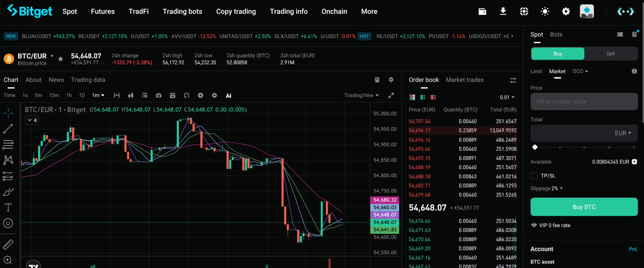The height and width of the screenshot is (268, 644).
Task: Select the 15m timeframe
Action: coord(54,95)
